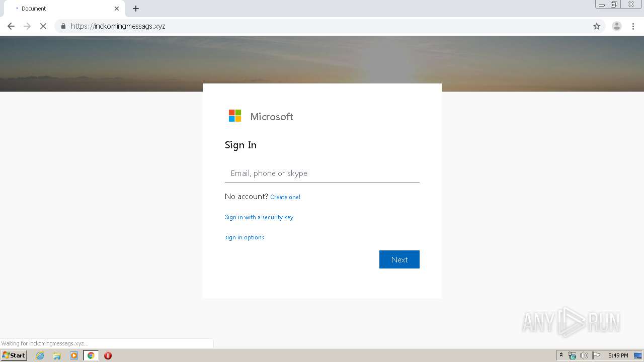Open Windows Media Player taskbar icon
Image resolution: width=644 pixels, height=362 pixels.
(74, 355)
